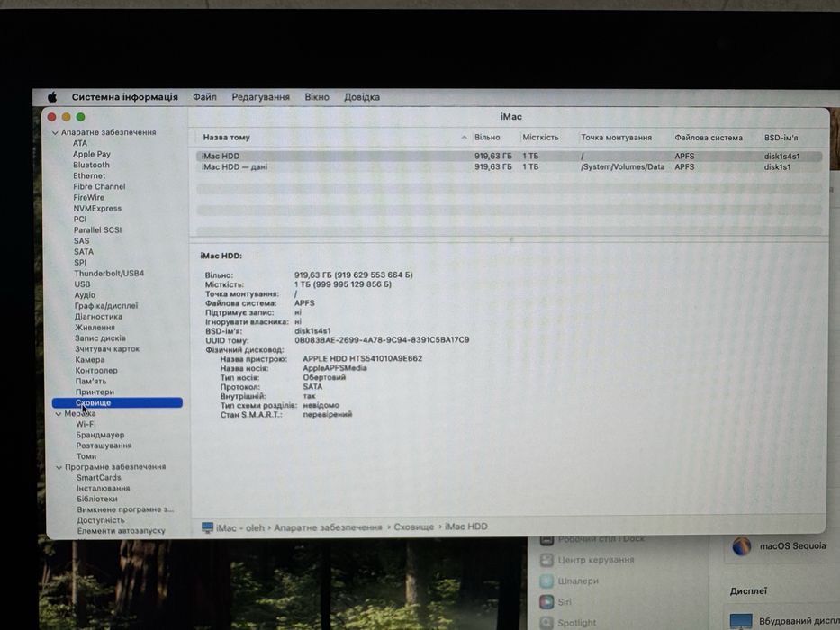The image size is (840, 630).
Task: Open the Довідка menu
Action: pos(362,97)
